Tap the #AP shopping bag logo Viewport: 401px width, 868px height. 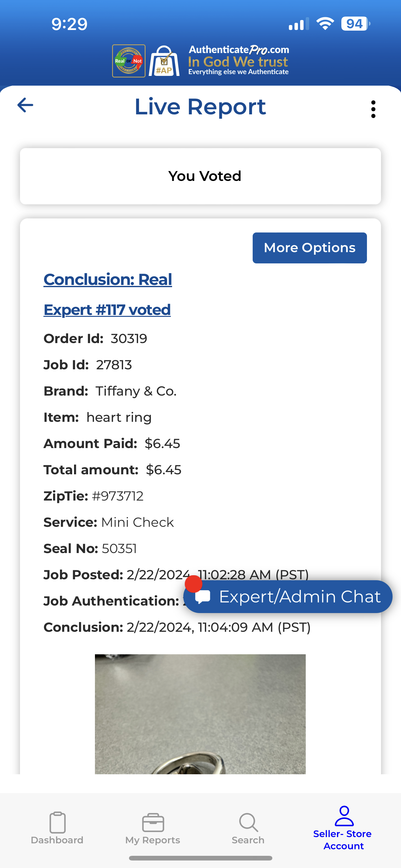point(164,61)
